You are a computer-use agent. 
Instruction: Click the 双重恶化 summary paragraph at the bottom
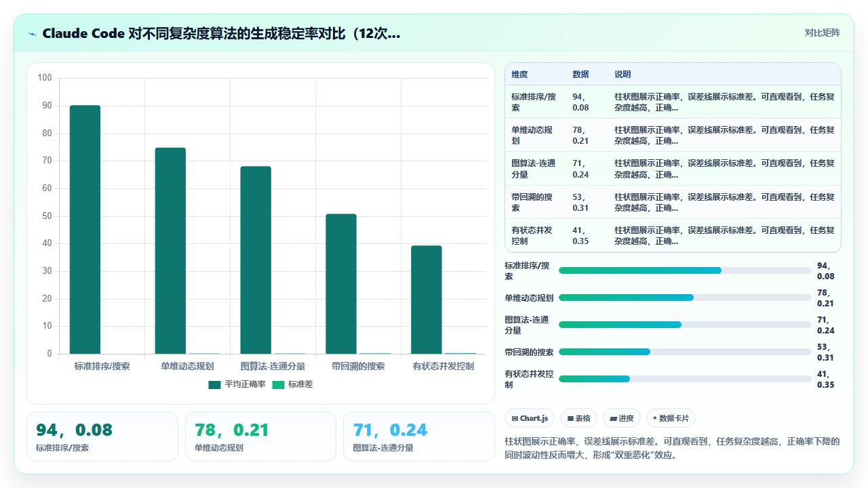672,448
